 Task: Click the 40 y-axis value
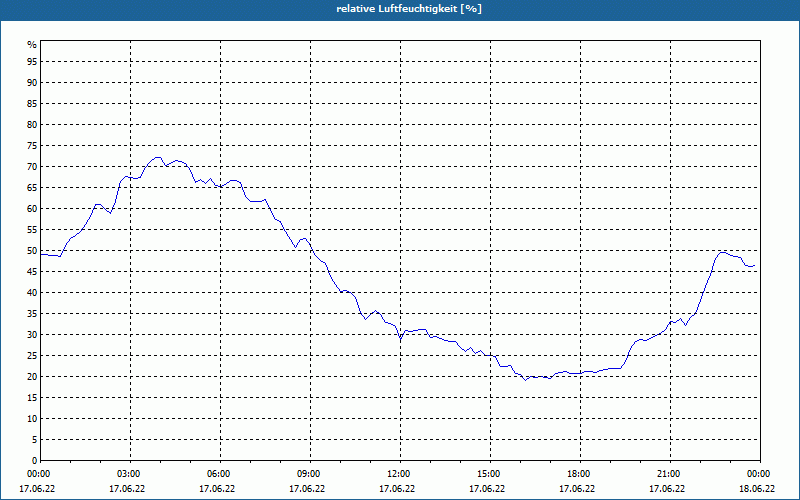32,293
